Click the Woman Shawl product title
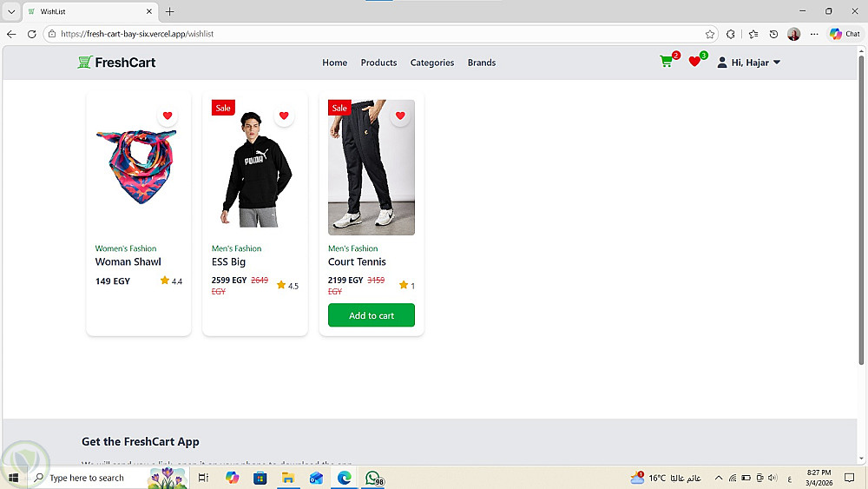The height and width of the screenshot is (489, 868). point(128,262)
